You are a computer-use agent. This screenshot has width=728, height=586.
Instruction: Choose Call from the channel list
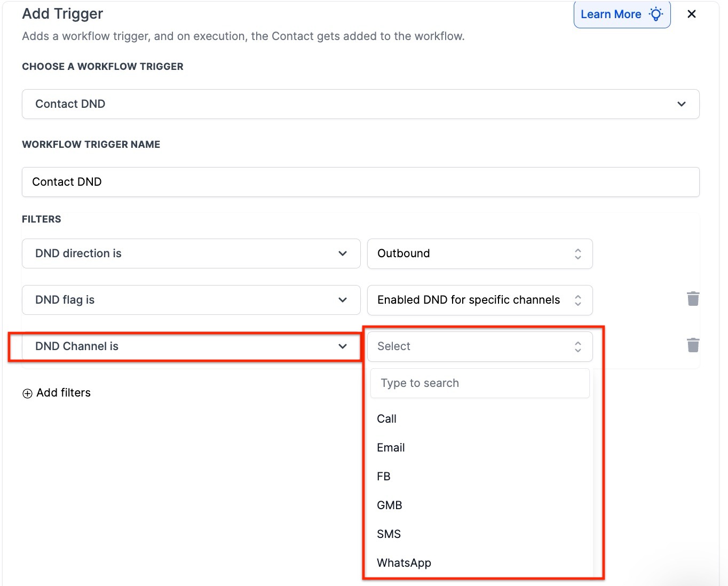(x=387, y=419)
